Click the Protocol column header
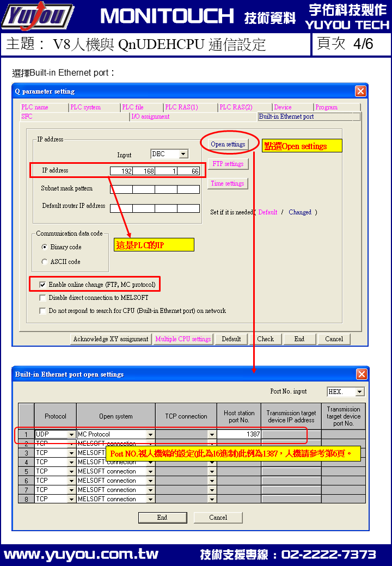This screenshot has width=392, height=566. (x=56, y=416)
